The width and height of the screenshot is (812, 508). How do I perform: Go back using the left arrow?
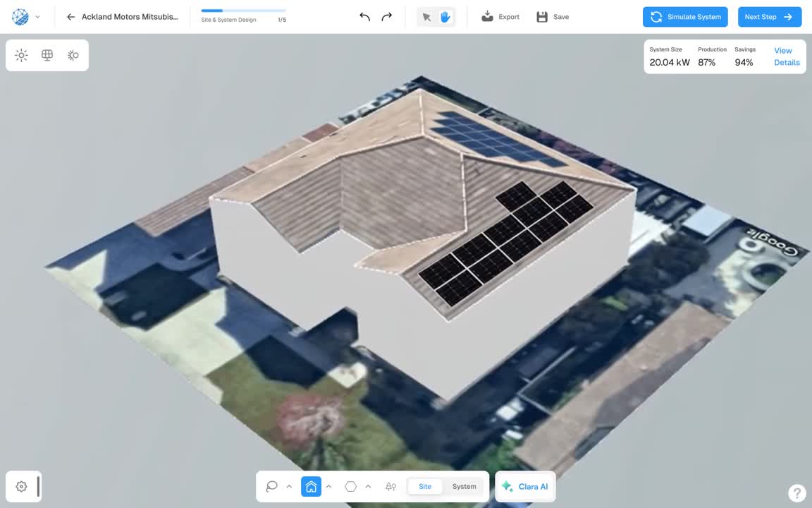pos(71,17)
